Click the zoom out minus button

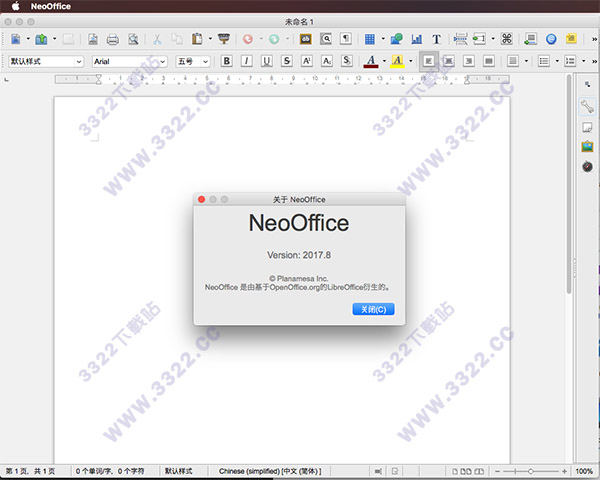click(x=497, y=471)
